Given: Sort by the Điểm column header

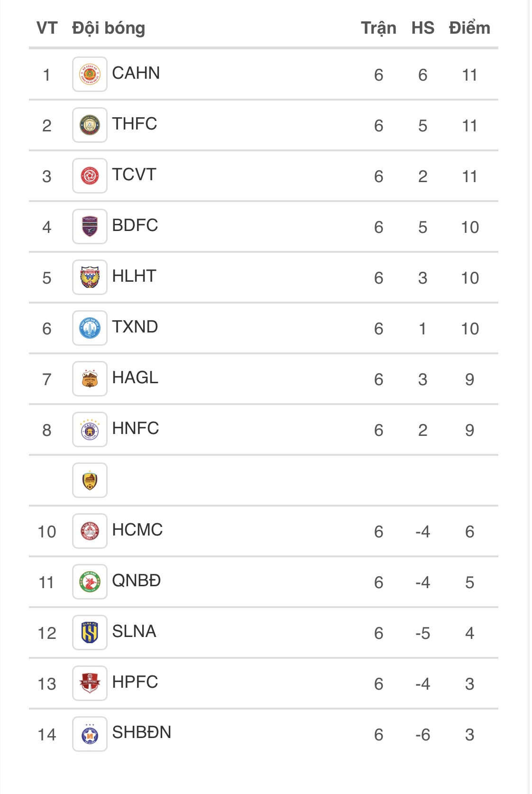Looking at the screenshot, I should (469, 28).
